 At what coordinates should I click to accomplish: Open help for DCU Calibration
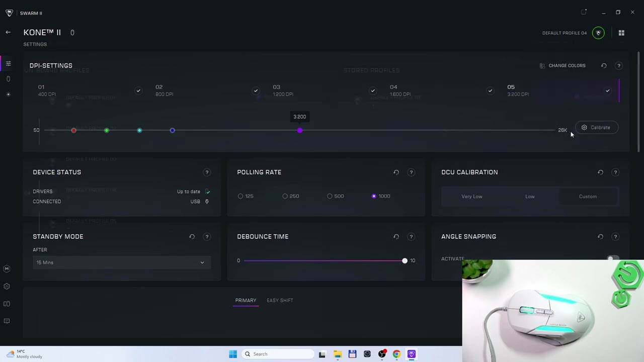coord(615,172)
